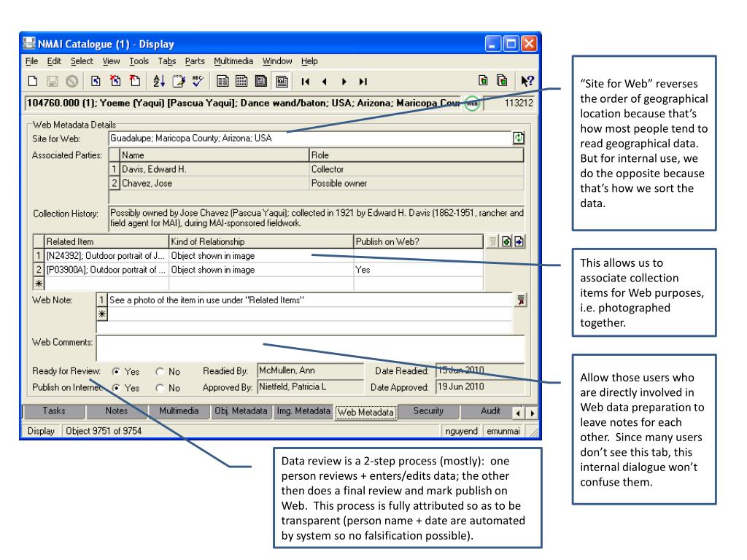Open the Multimedia menu
Screen dimensions: 747x560
233,61
